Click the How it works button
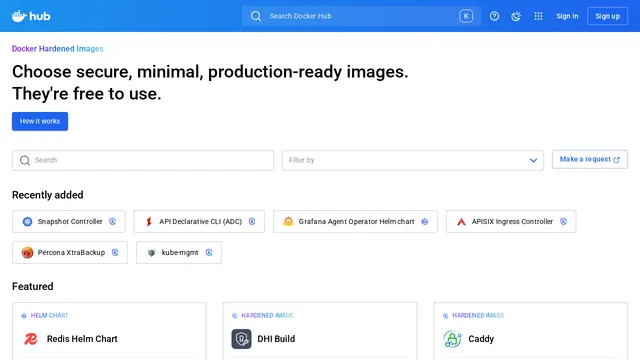Image resolution: width=640 pixels, height=360 pixels. 40,121
